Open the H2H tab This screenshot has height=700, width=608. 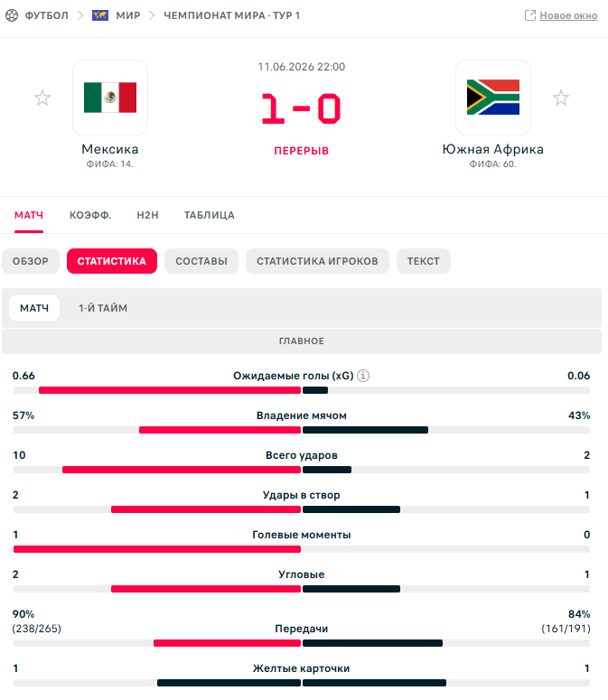(x=148, y=215)
